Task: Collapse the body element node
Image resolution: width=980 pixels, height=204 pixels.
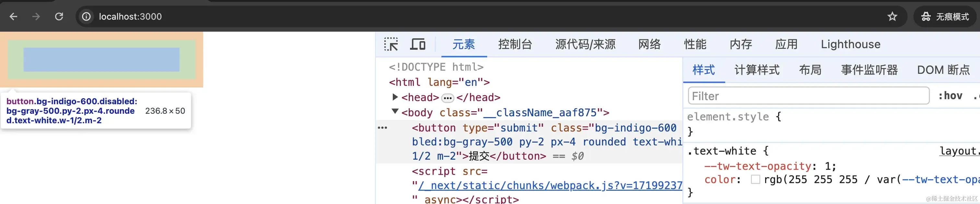Action: click(x=395, y=112)
